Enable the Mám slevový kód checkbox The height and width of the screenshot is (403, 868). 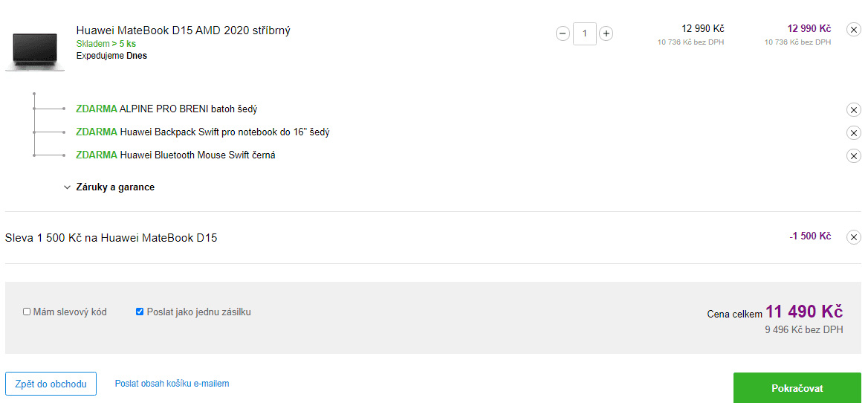(x=27, y=312)
